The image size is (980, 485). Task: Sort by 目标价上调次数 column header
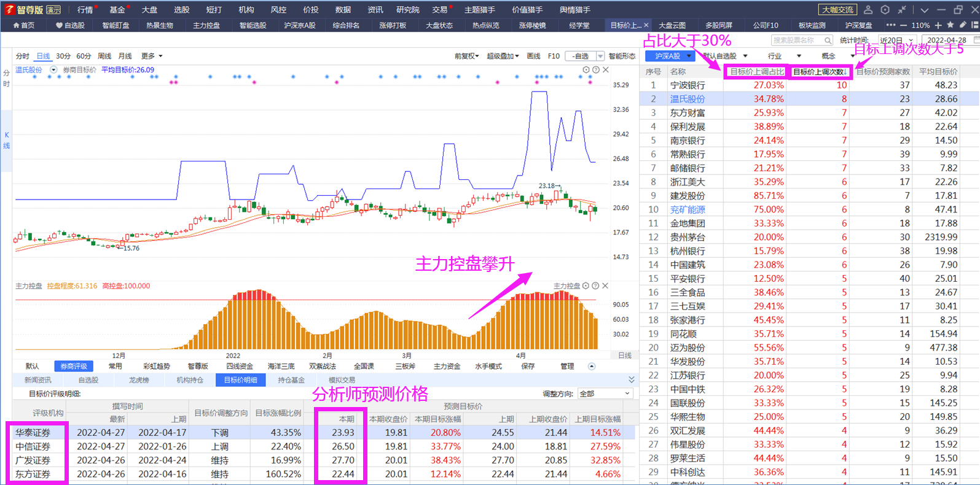pyautogui.click(x=820, y=72)
